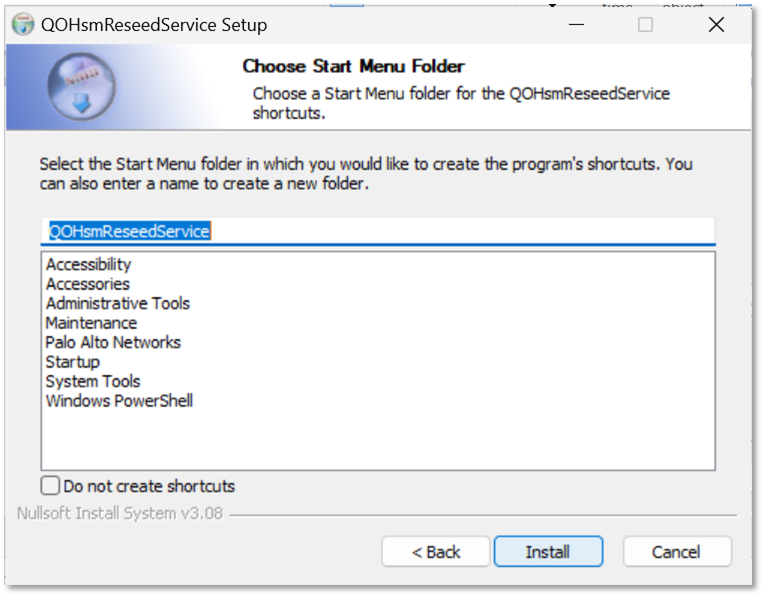
Task: Pick Windows PowerShell from the list
Action: pyautogui.click(x=120, y=401)
